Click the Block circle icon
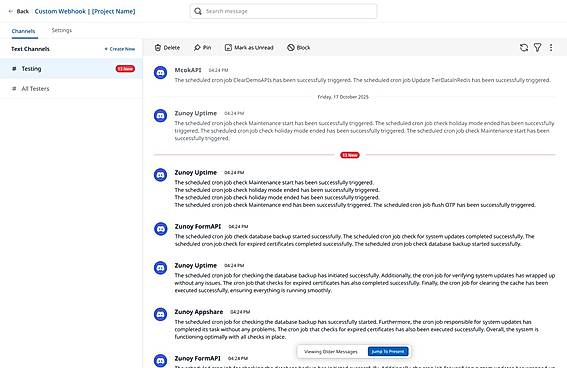 pyautogui.click(x=291, y=48)
